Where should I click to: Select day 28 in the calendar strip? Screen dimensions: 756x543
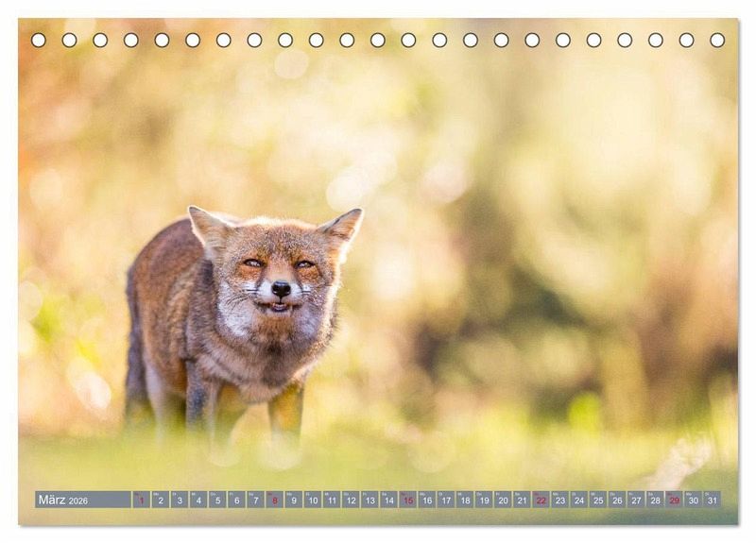[x=656, y=500]
